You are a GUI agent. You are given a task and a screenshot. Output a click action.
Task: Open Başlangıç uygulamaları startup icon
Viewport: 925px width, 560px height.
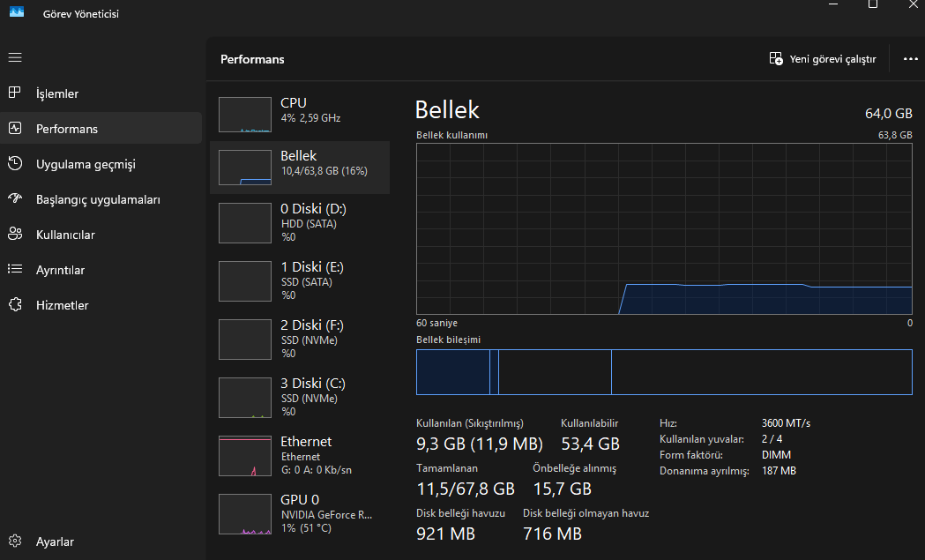pos(15,199)
